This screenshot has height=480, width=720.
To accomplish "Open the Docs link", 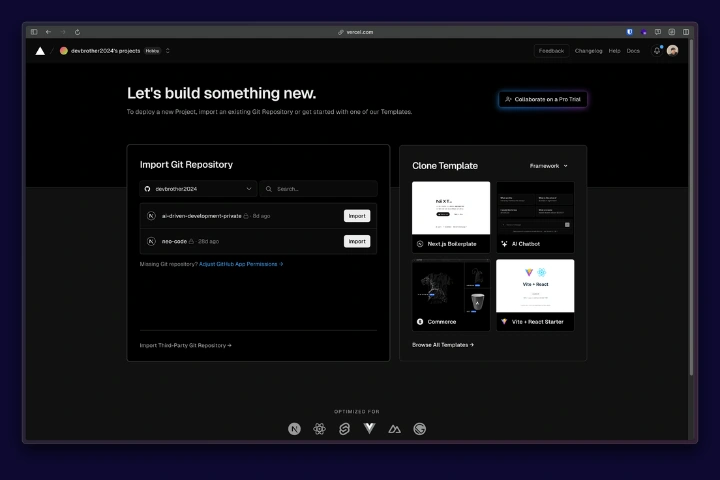I will (x=633, y=51).
